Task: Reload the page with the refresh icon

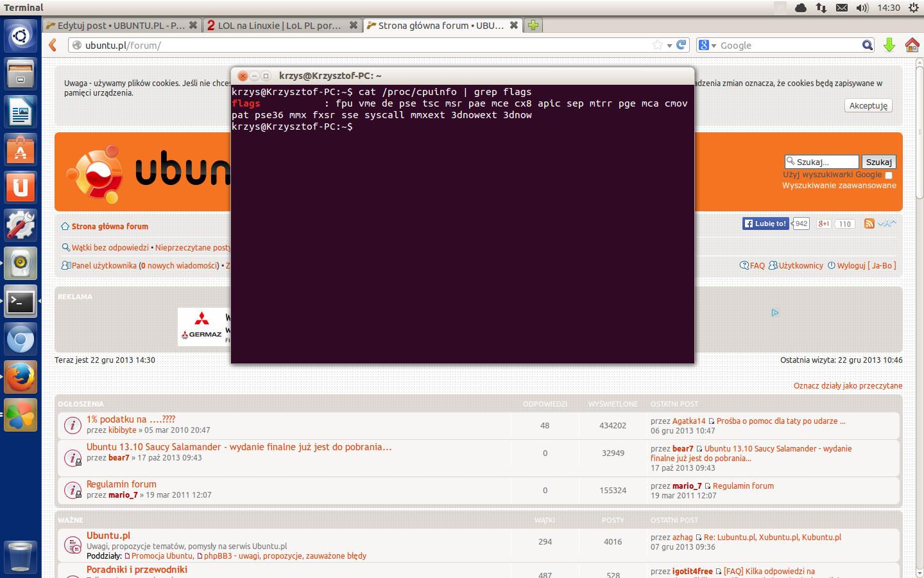Action: click(x=681, y=45)
